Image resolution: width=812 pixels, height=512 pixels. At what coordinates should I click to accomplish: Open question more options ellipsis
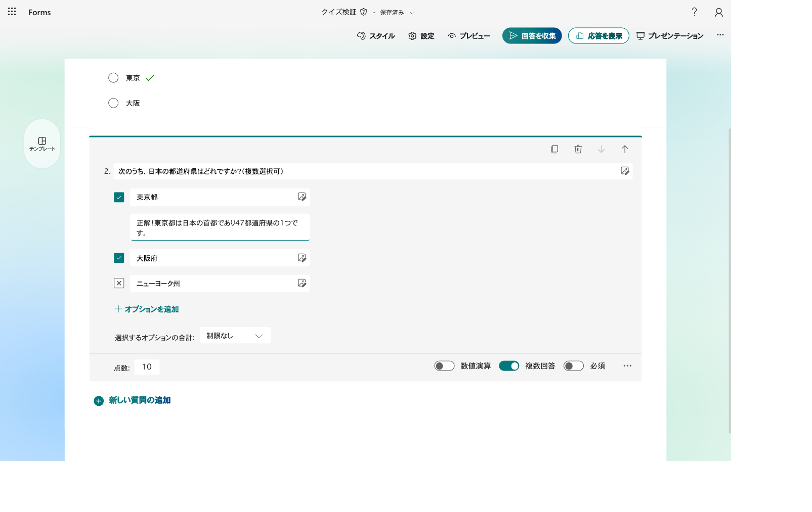point(627,366)
